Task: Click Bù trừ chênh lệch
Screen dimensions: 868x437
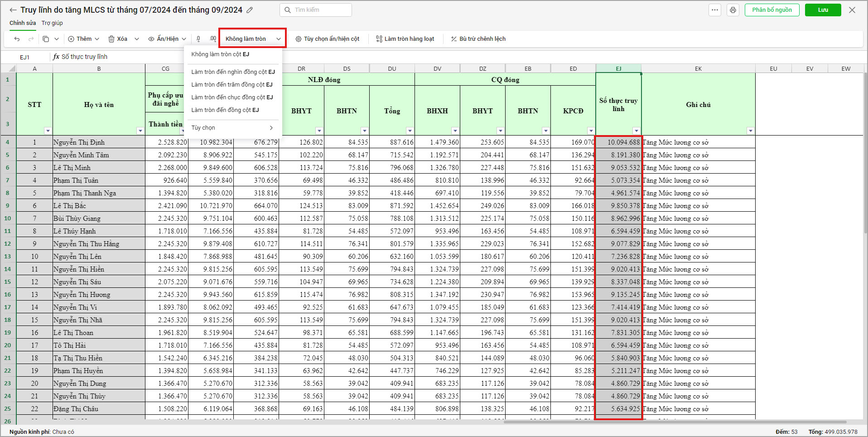Action: 478,39
